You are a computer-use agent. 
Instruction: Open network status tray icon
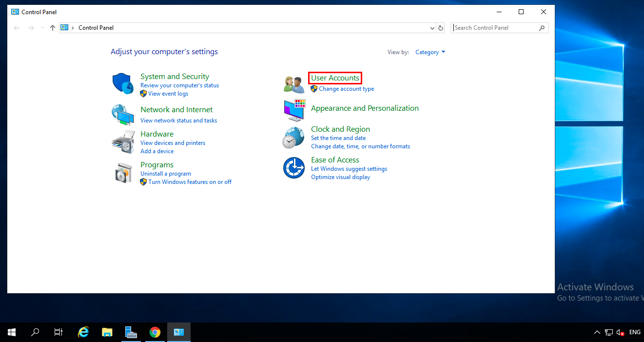[609, 332]
